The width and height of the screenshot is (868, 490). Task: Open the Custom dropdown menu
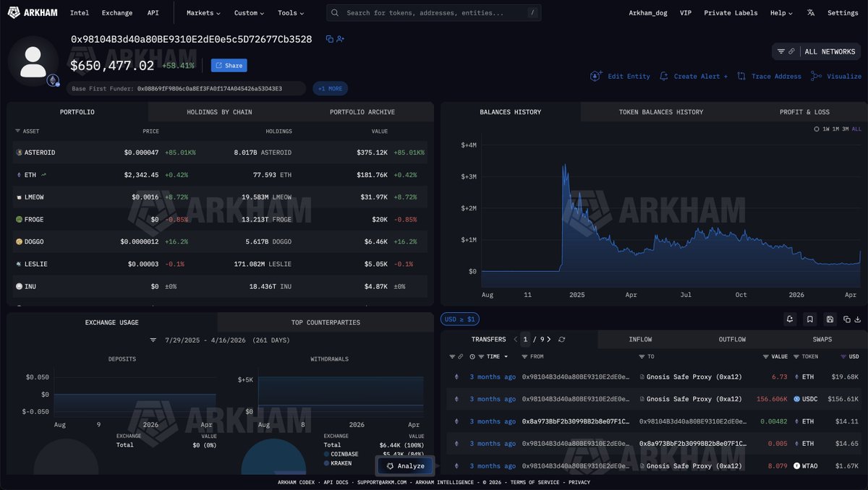click(249, 13)
